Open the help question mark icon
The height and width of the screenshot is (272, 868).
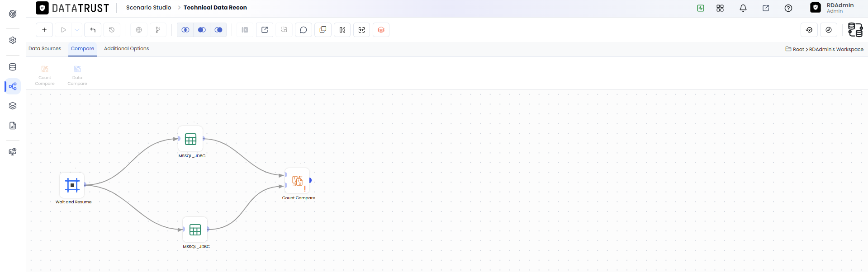[788, 8]
